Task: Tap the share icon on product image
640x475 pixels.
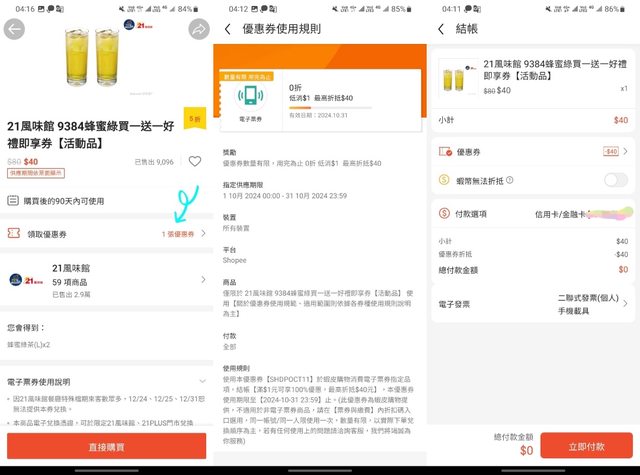Action: [x=198, y=30]
